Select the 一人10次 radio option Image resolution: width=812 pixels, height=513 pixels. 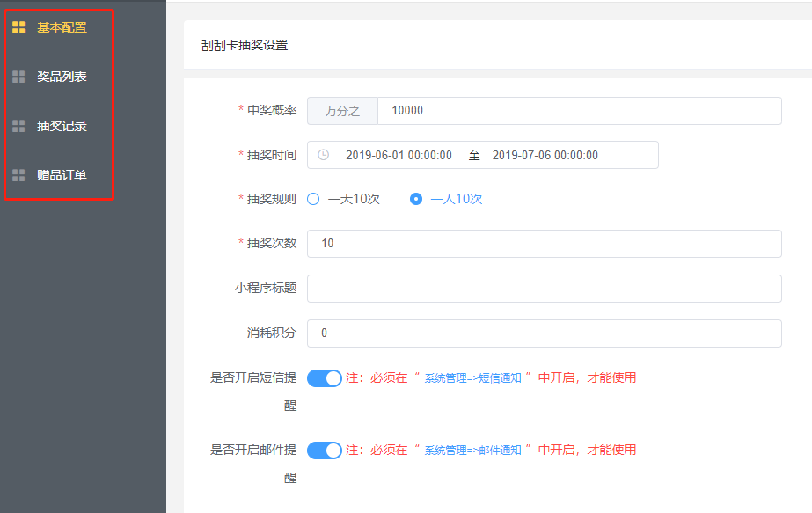click(x=416, y=199)
